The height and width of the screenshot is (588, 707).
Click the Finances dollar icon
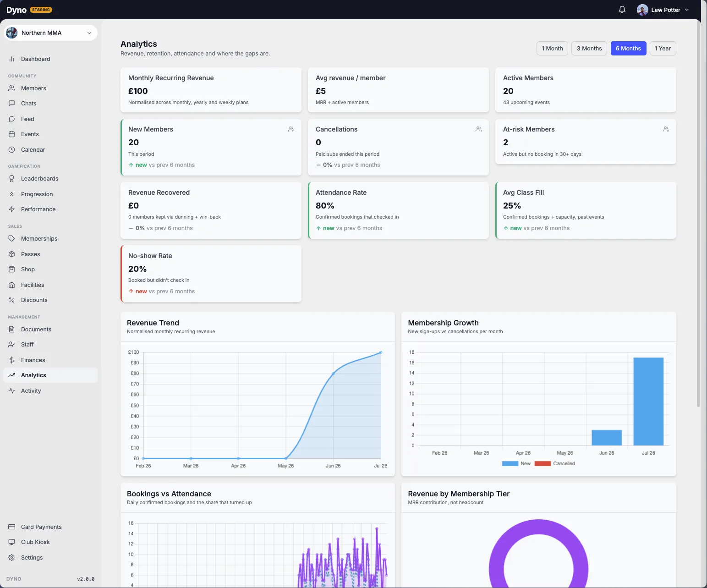point(12,360)
